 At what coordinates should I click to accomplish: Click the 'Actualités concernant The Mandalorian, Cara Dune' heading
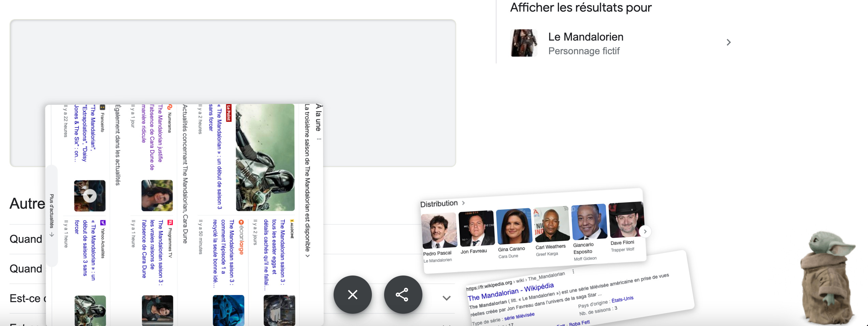[x=185, y=174]
